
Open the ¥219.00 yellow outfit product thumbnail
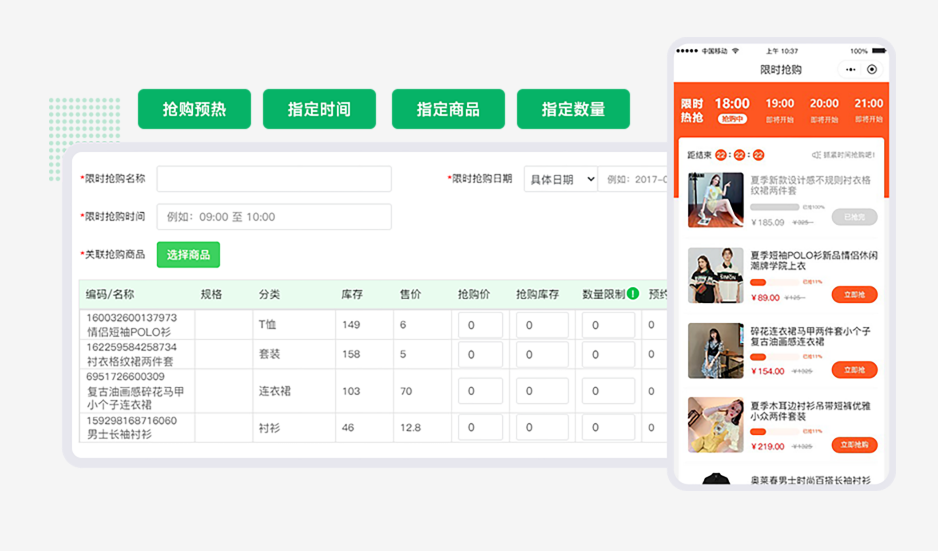(x=716, y=425)
